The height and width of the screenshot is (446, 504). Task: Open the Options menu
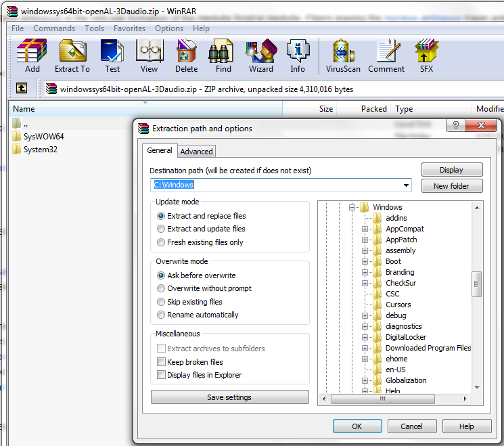coord(169,28)
